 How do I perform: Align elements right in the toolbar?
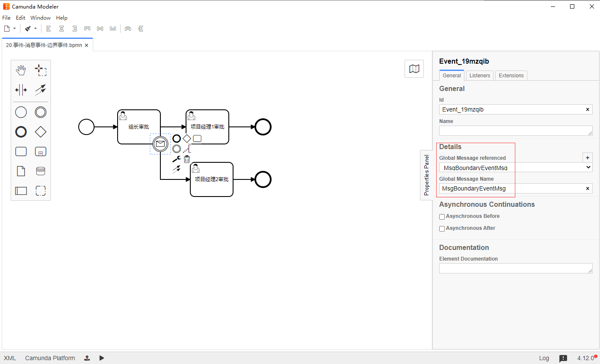click(x=74, y=29)
